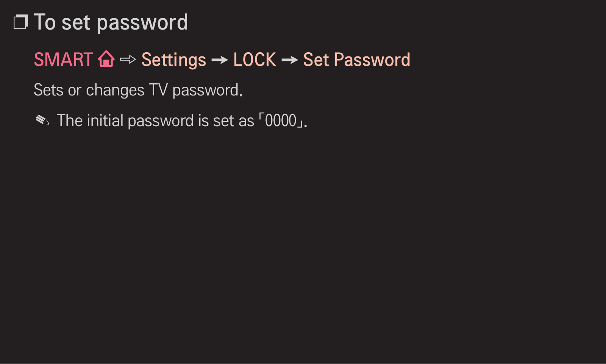Click the opening corner bracket before 0000
This screenshot has height=364, width=606.
[x=261, y=117]
